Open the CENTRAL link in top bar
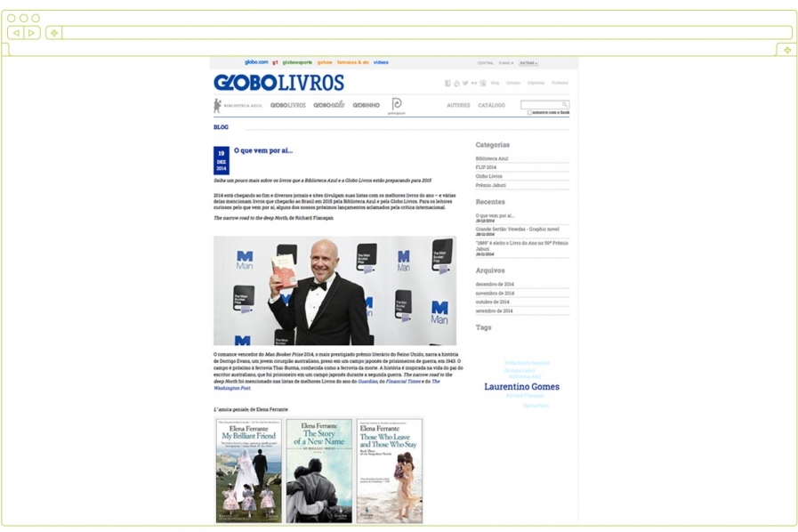The height and width of the screenshot is (532, 798). 486,63
